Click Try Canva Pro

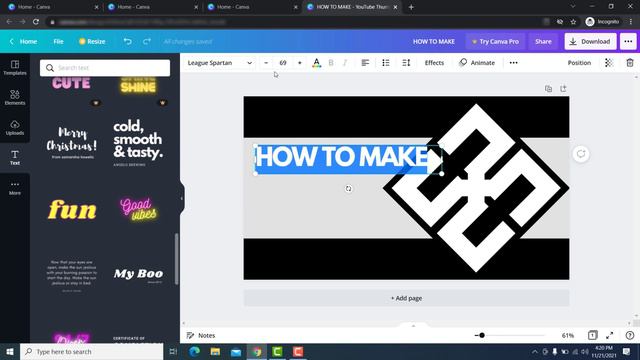496,42
